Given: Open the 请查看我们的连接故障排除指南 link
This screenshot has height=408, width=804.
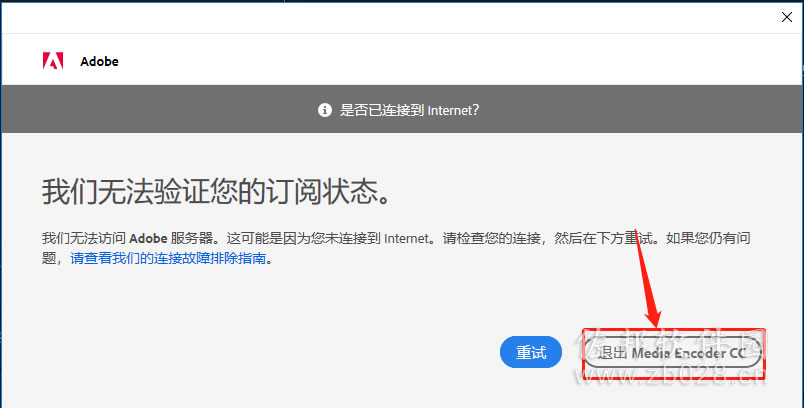Looking at the screenshot, I should 168,258.
